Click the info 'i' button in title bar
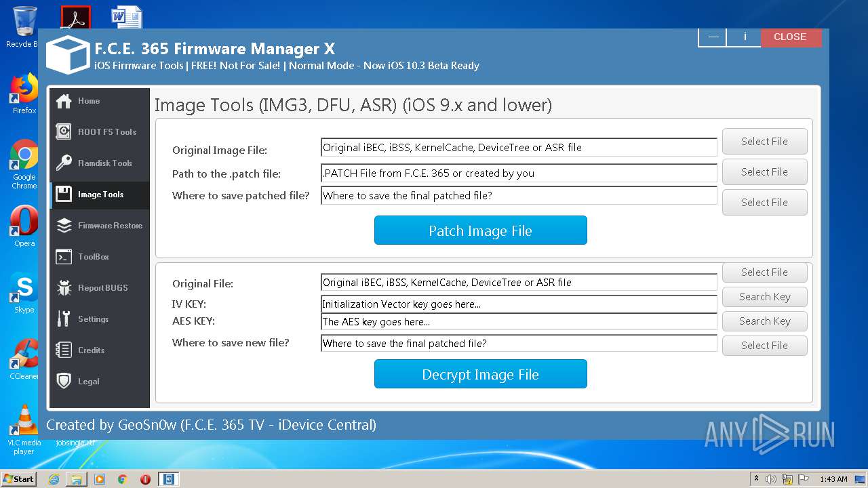 tap(745, 37)
